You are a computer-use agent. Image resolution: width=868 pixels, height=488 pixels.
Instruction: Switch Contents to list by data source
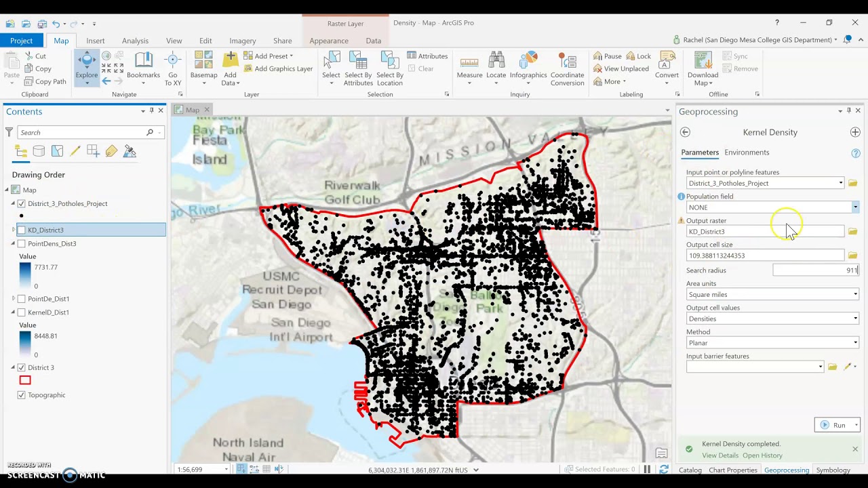(39, 152)
